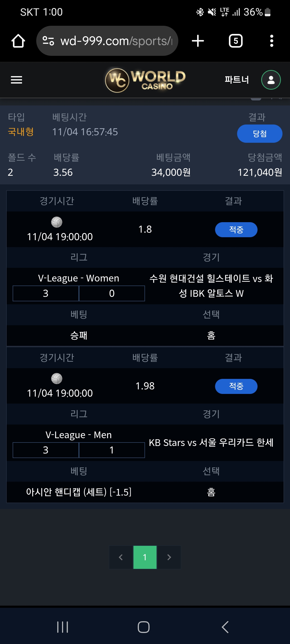
Task: Open a new tab with plus icon
Action: click(198, 41)
